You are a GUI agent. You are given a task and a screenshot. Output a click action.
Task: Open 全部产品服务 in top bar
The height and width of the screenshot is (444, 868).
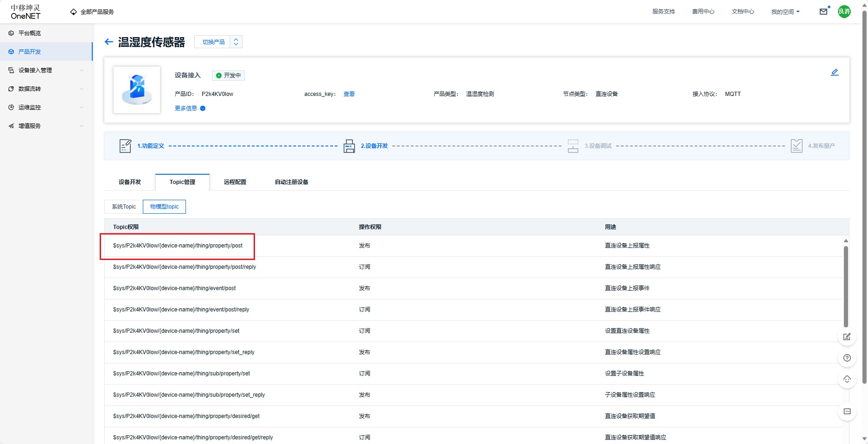[x=92, y=12]
